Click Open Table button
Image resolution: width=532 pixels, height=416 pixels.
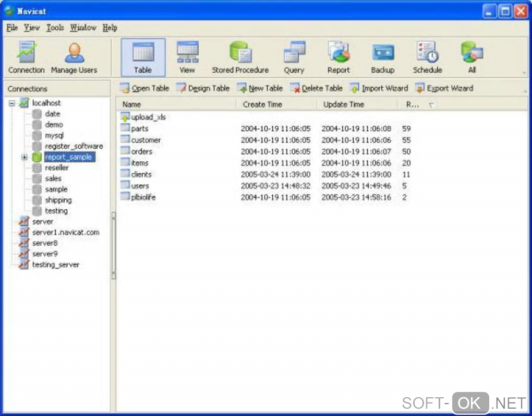click(x=144, y=88)
